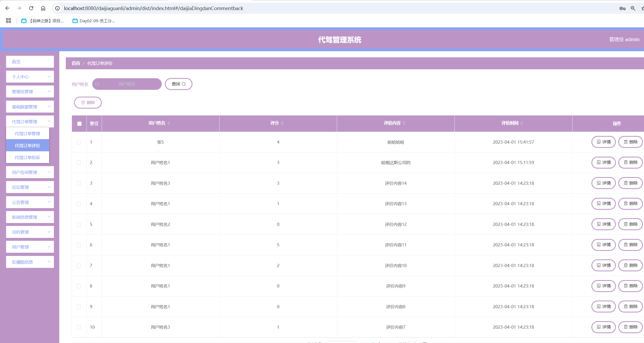The image size is (644, 343).
Task: Check the checkbox for row 2
Action: 79,163
